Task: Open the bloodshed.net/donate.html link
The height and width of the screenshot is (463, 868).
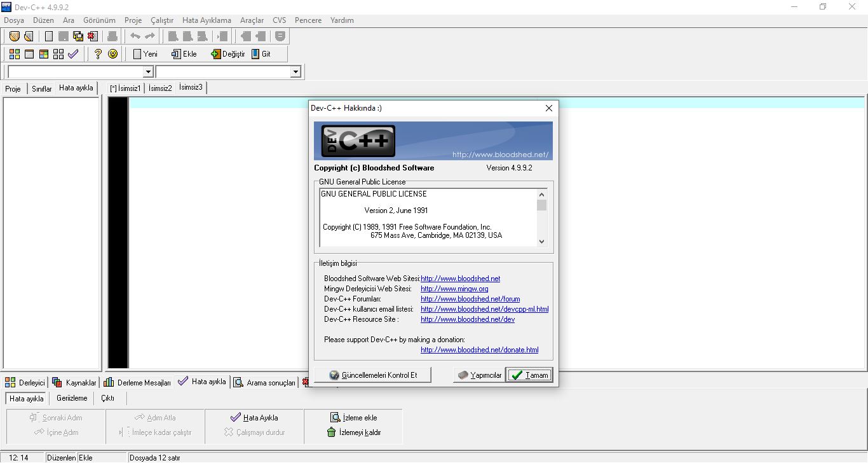Action: (480, 350)
